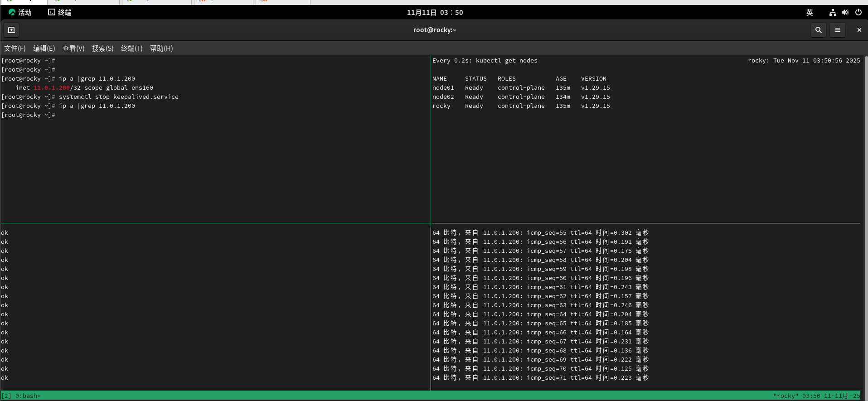
Task: Open the 帮助(H) menu
Action: point(161,48)
